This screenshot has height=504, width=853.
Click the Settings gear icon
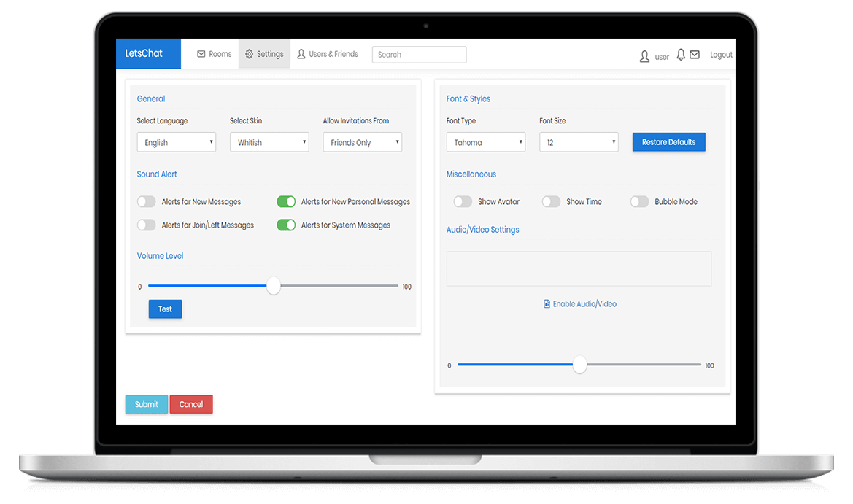pos(249,54)
